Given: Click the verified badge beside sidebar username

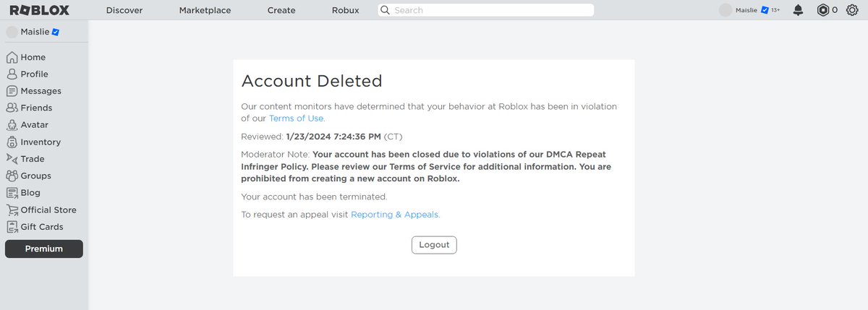Looking at the screenshot, I should pos(55,33).
